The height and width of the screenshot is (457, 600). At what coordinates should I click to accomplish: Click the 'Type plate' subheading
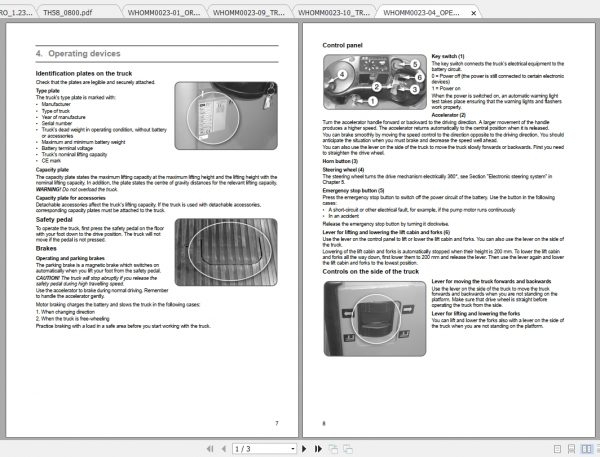[47, 91]
